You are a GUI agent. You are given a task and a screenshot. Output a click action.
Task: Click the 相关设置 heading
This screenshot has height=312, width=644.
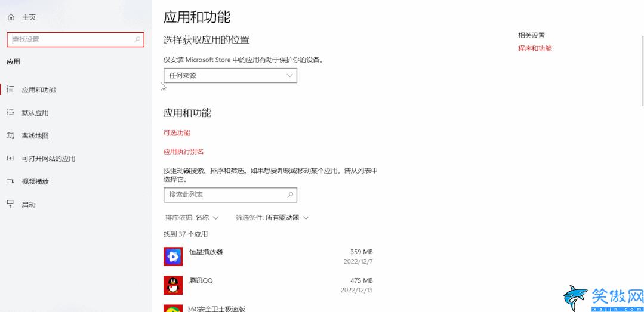click(531, 35)
